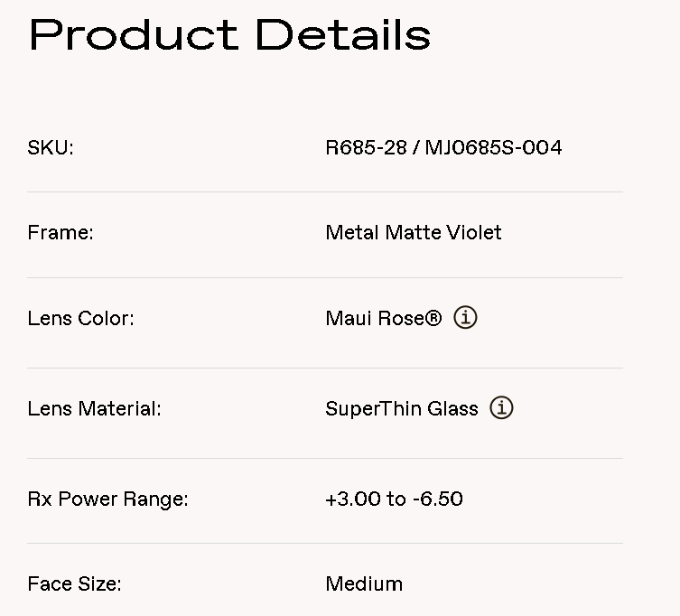The width and height of the screenshot is (680, 616).
Task: Click the SKU: label
Action: tap(51, 147)
